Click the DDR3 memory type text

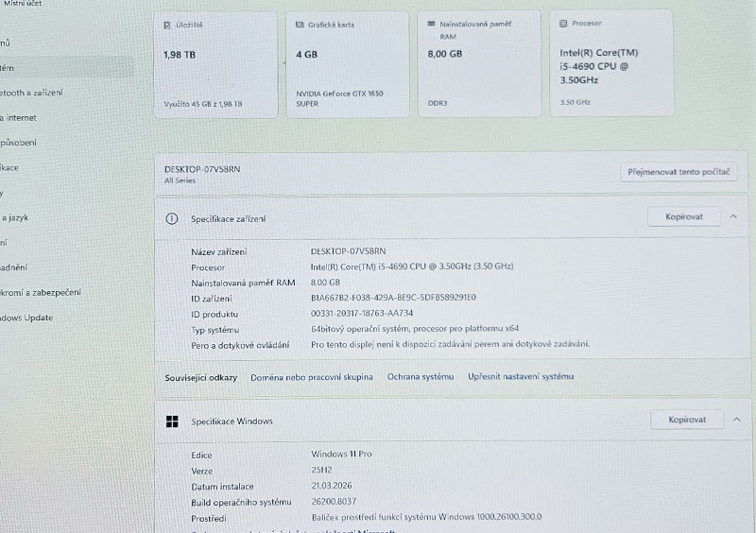438,103
